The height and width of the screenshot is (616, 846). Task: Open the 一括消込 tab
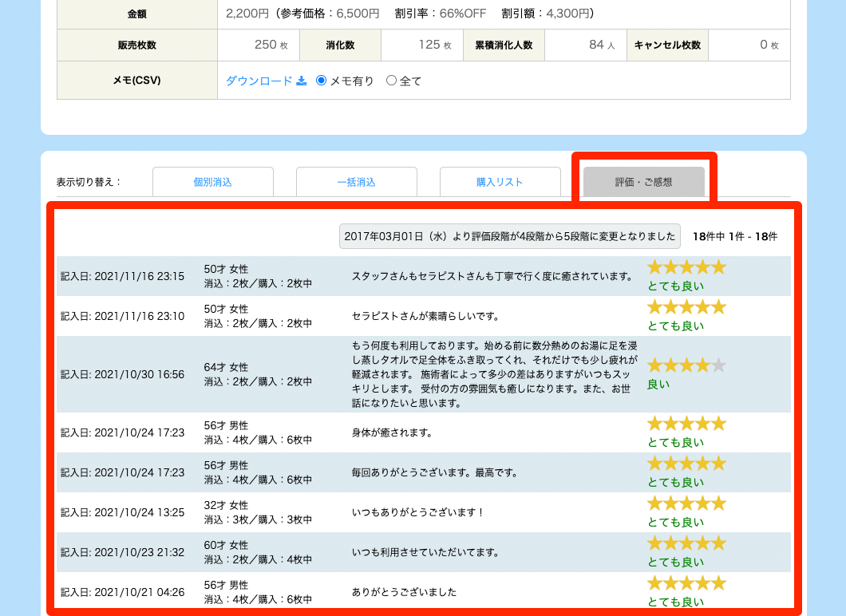tap(357, 182)
